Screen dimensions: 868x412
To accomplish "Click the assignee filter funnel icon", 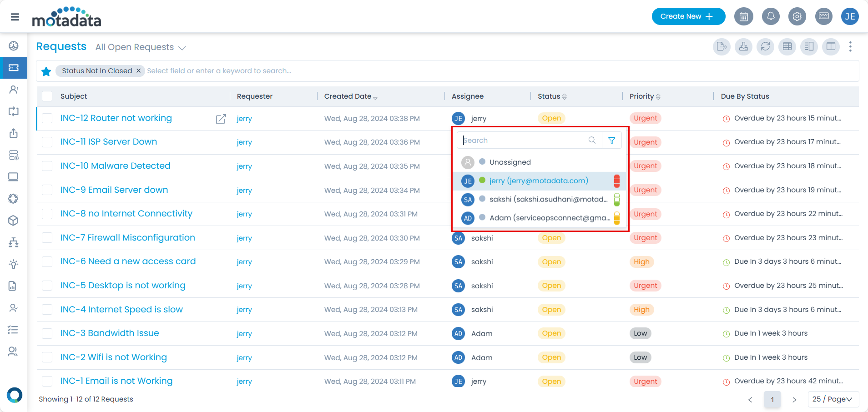I will coord(612,141).
